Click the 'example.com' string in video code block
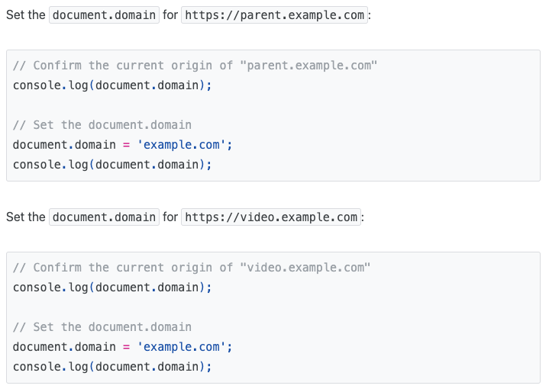 point(184,347)
